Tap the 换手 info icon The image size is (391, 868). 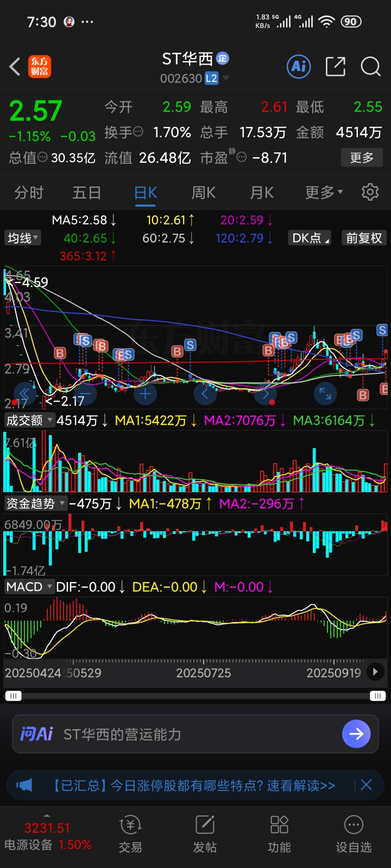point(138,132)
